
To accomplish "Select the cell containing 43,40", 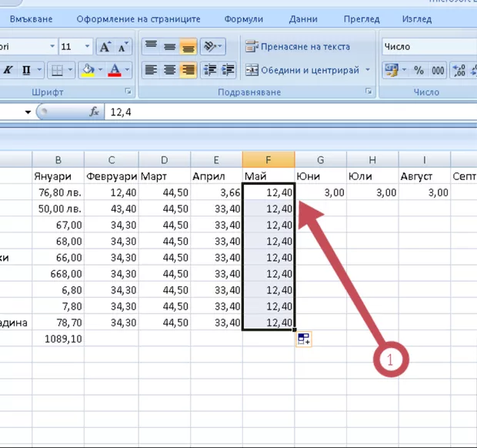I will pos(112,209).
